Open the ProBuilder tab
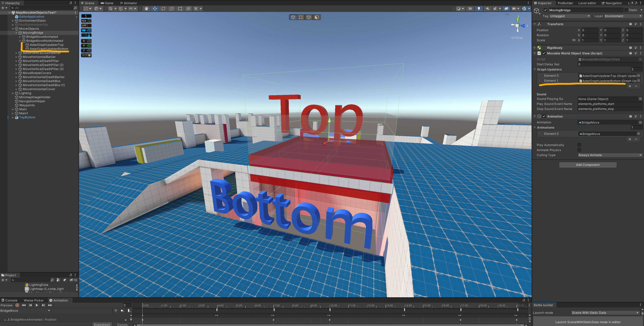The height and width of the screenshot is (326, 644). pos(565,3)
